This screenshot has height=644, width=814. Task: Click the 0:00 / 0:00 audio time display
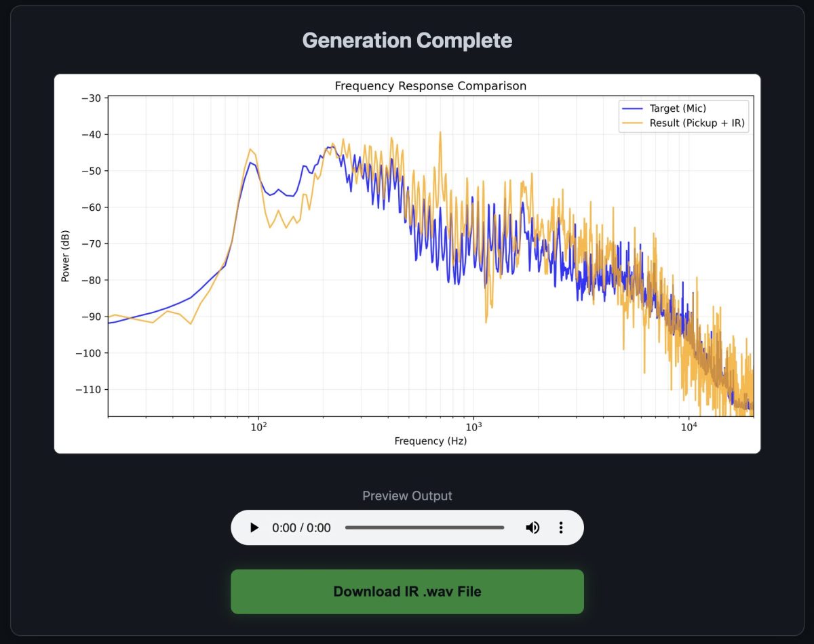click(301, 527)
